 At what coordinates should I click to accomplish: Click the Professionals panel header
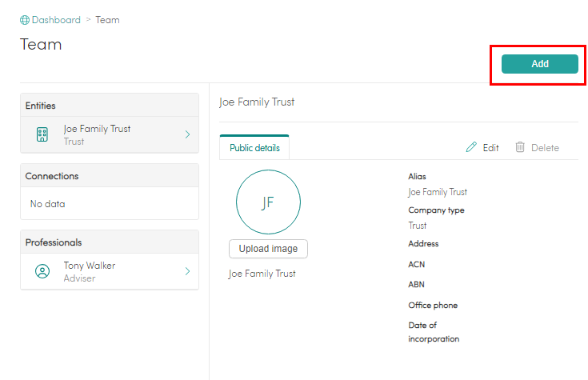pyautogui.click(x=109, y=242)
